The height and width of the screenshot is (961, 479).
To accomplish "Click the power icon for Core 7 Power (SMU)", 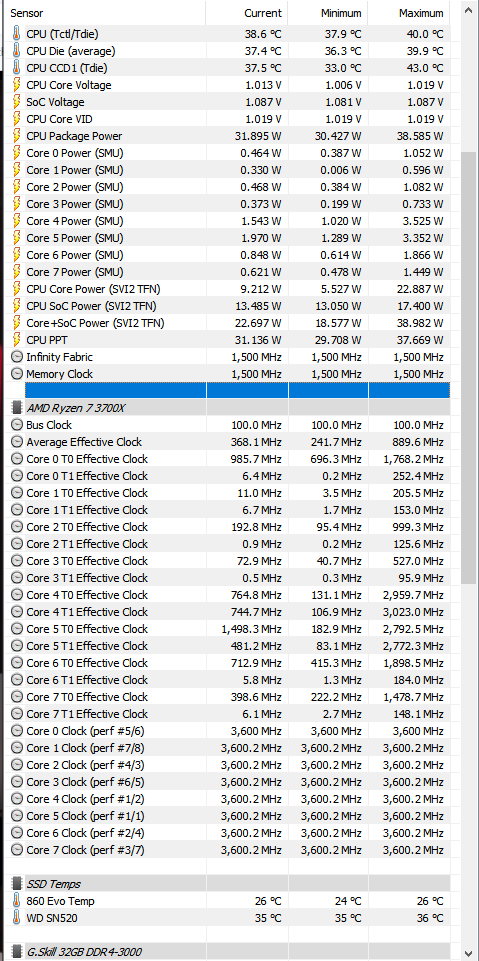I will (17, 272).
